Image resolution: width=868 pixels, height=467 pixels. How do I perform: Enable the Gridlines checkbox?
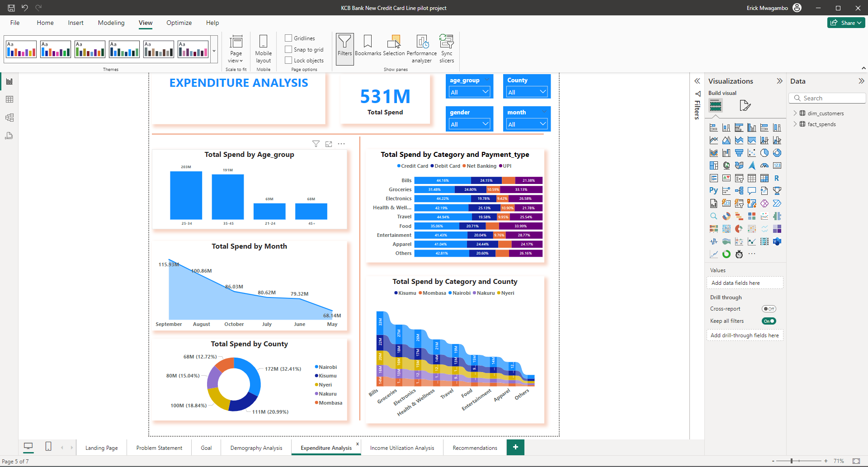coord(288,38)
